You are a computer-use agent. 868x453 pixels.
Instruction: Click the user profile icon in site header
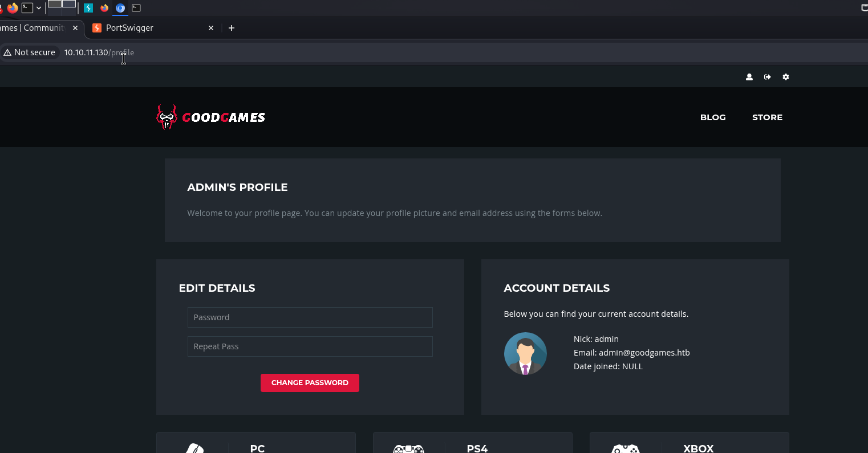[749, 77]
